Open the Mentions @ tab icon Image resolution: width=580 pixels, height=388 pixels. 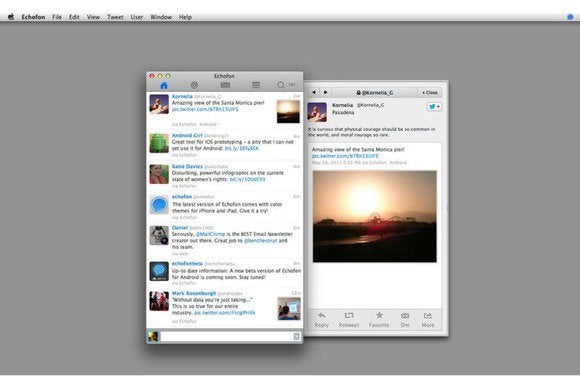tap(194, 85)
